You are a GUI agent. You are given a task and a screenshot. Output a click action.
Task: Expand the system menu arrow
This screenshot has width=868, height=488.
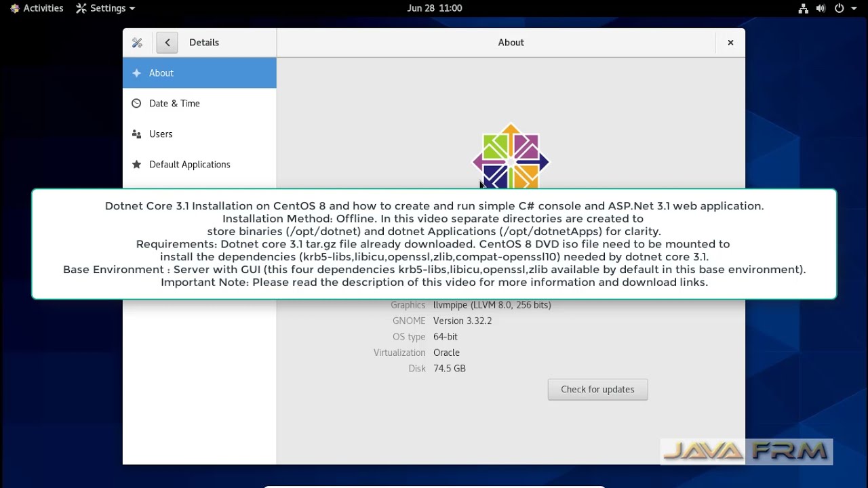[854, 9]
